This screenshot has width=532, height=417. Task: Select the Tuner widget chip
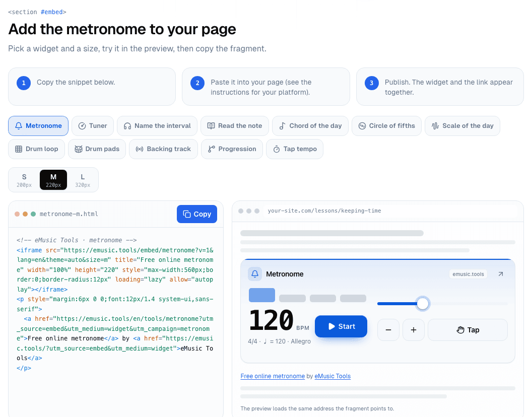[x=93, y=126]
